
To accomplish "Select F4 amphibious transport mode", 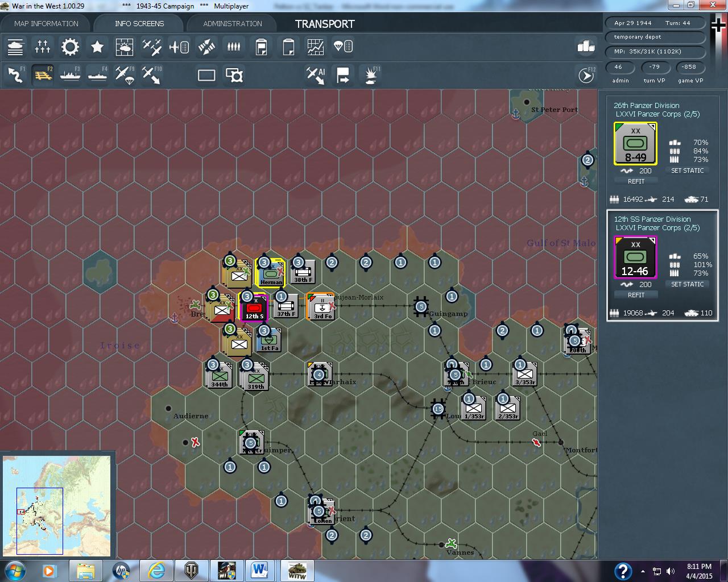I will coord(97,75).
